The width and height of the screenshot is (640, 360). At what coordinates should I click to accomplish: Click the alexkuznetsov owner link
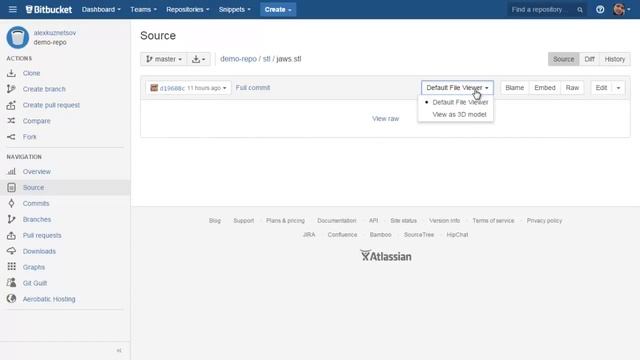pyautogui.click(x=55, y=33)
